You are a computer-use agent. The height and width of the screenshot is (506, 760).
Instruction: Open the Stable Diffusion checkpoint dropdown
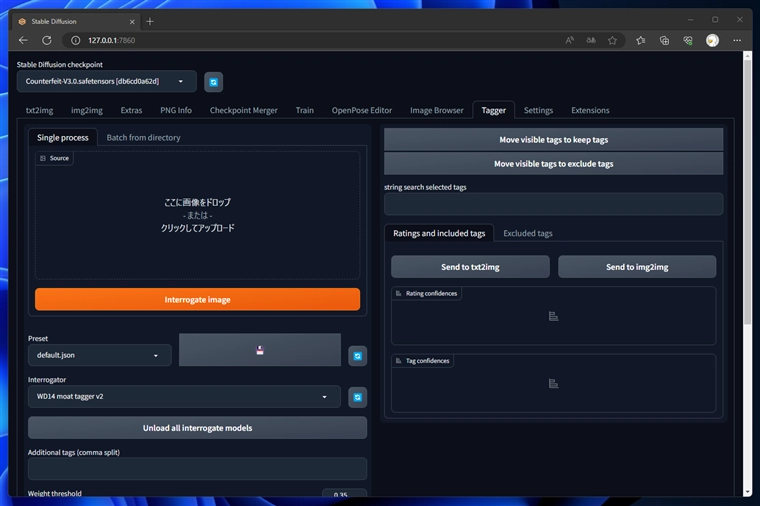[x=107, y=81]
